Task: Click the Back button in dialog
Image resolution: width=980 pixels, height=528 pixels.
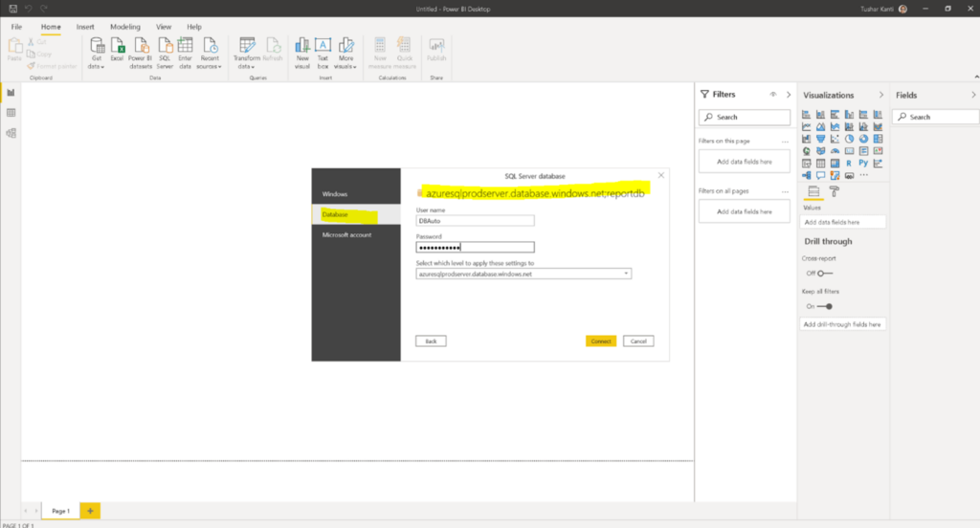Action: pyautogui.click(x=431, y=341)
